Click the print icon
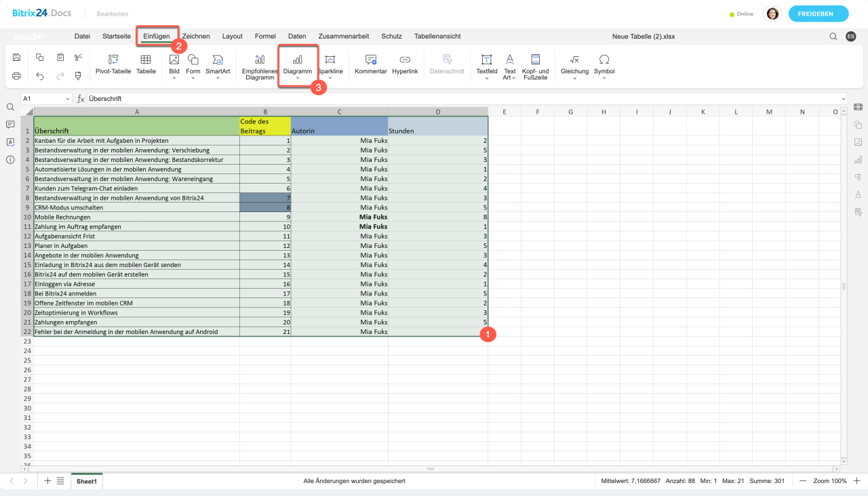The image size is (868, 496). tap(17, 76)
